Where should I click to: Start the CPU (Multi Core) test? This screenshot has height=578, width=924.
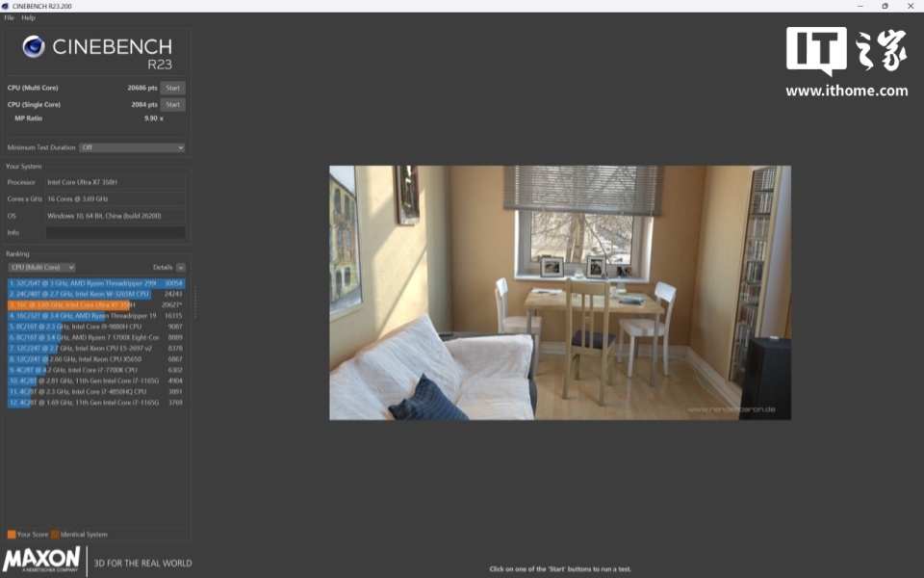pyautogui.click(x=172, y=88)
